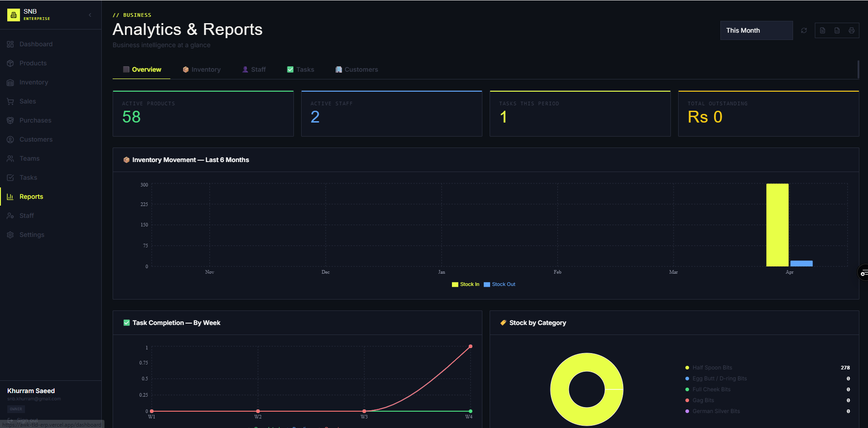Click the Total Outstanding value Rs 0
The width and height of the screenshot is (868, 428).
point(705,117)
